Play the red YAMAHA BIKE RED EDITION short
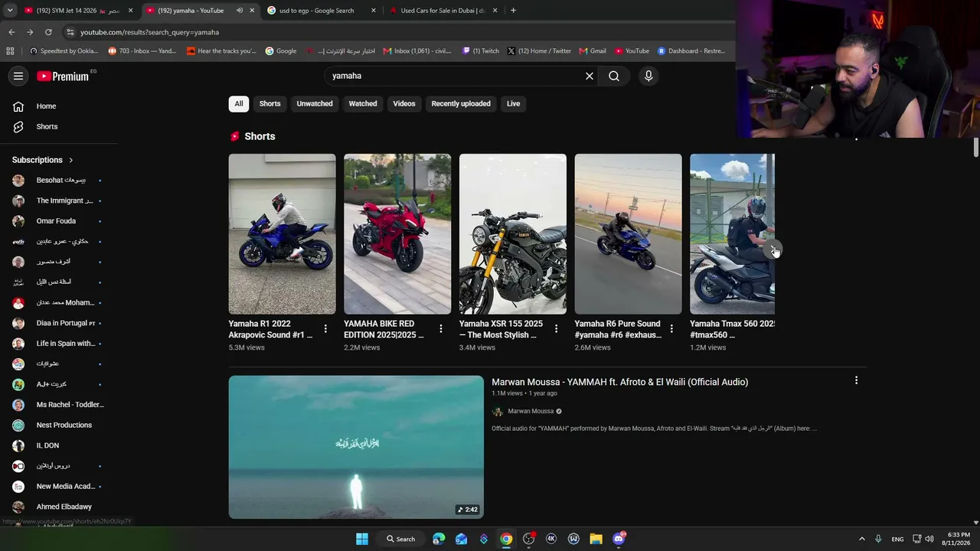Image resolution: width=980 pixels, height=551 pixels. (397, 234)
